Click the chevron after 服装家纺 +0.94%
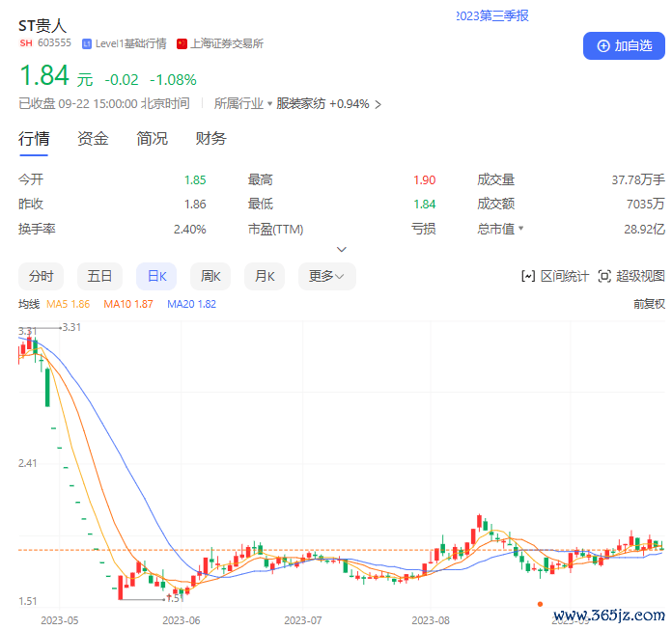The width and height of the screenshot is (672, 630). (378, 104)
